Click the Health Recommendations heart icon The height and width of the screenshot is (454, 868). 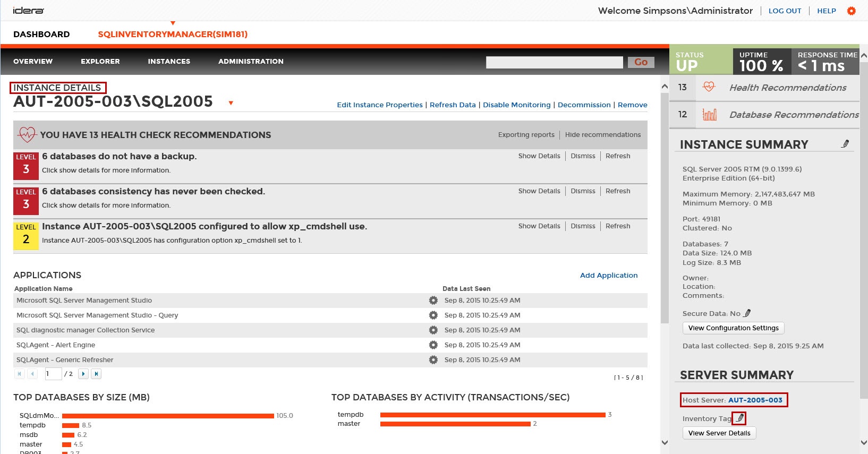(709, 87)
